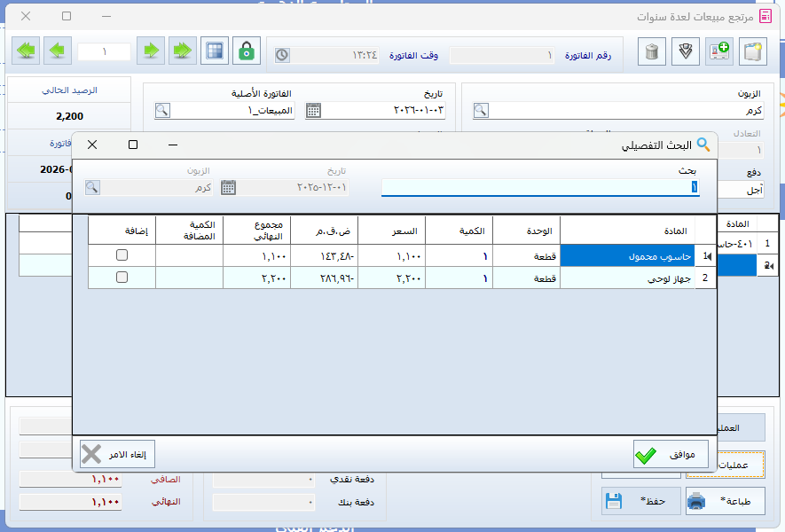This screenshot has width=785, height=532.
Task: Check إضافة box for جهاز لوحي row
Action: click(x=122, y=278)
